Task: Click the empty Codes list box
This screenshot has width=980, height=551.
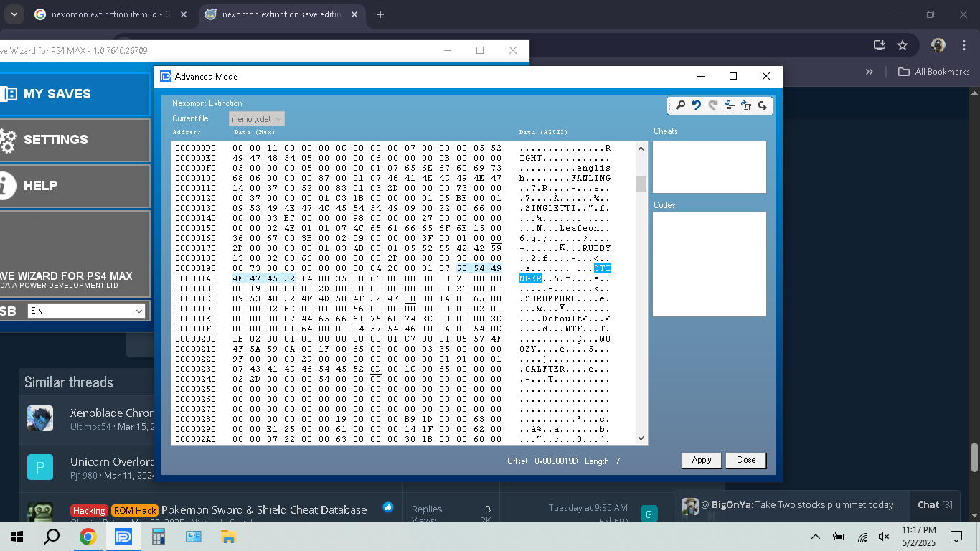Action: [710, 264]
